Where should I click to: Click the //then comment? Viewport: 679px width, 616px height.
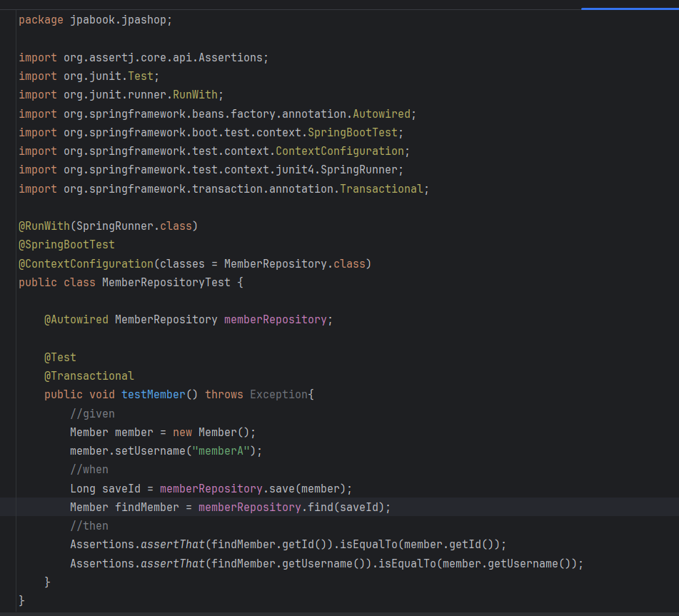coord(89,526)
